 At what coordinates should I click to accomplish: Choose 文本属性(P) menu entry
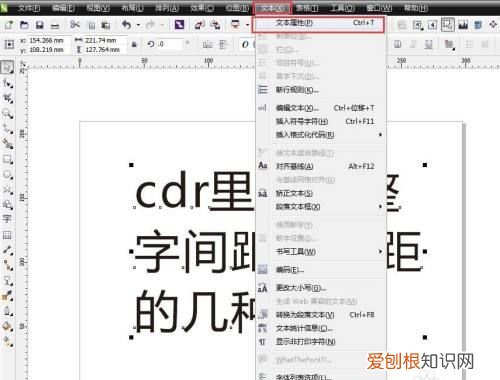pos(318,24)
